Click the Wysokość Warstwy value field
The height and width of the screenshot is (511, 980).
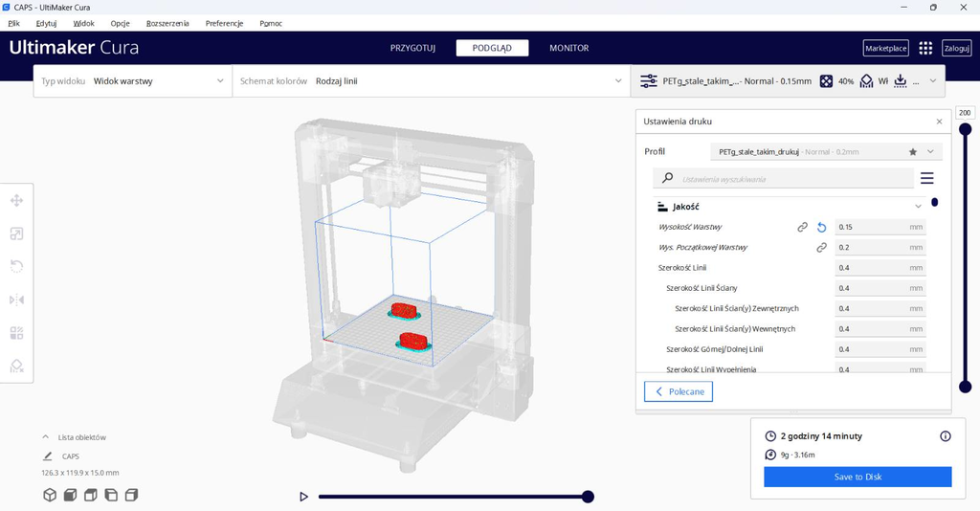[x=880, y=228]
